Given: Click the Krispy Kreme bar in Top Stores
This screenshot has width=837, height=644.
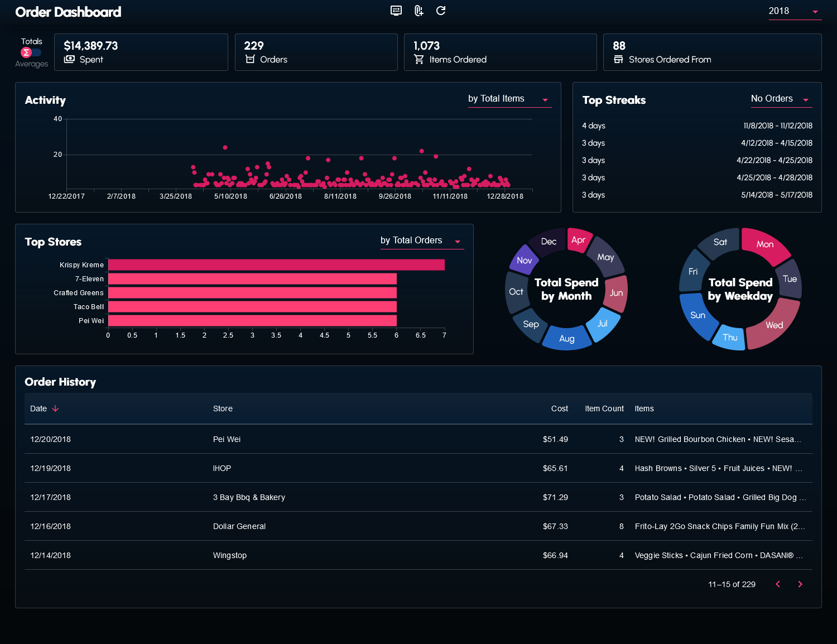Looking at the screenshot, I should [x=276, y=265].
